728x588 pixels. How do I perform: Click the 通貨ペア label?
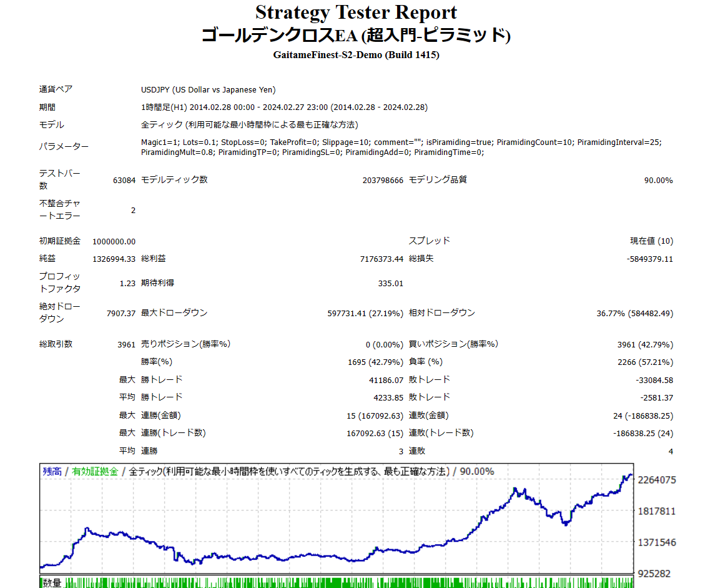56,89
